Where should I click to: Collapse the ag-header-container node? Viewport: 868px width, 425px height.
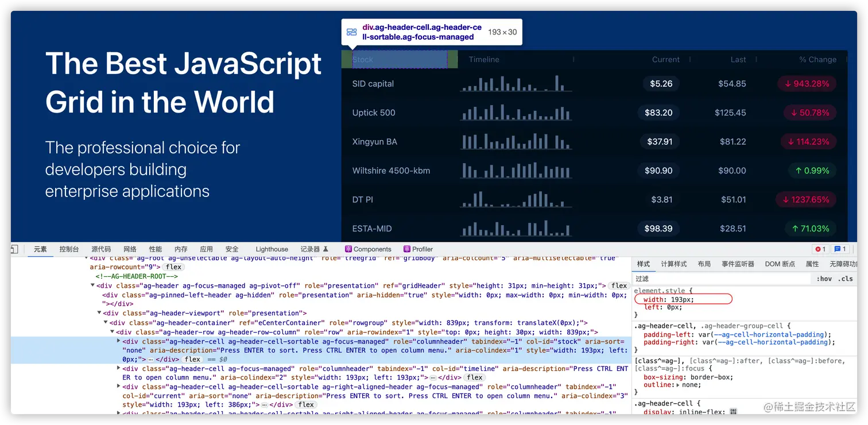[x=106, y=323]
